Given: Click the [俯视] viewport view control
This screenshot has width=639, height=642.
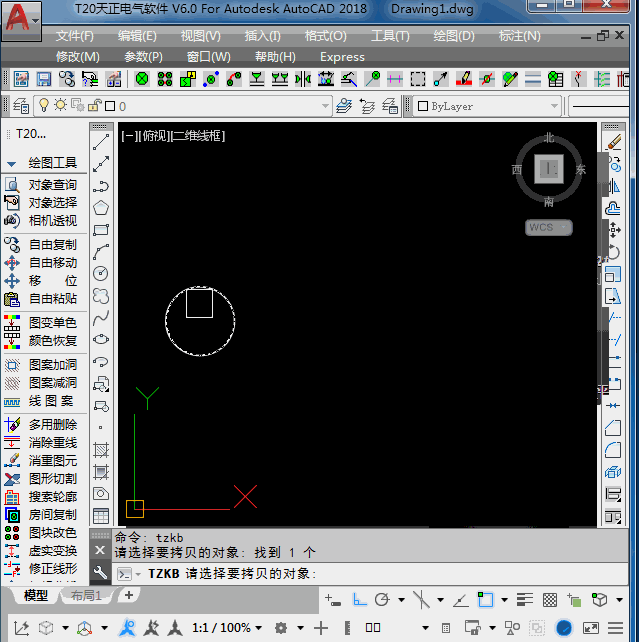Looking at the screenshot, I should [x=154, y=136].
